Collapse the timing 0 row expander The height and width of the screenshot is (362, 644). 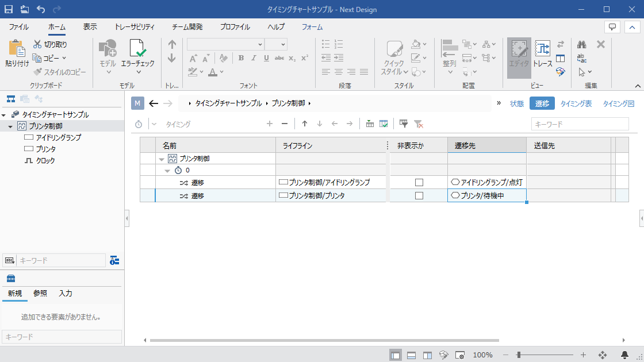[x=167, y=170]
